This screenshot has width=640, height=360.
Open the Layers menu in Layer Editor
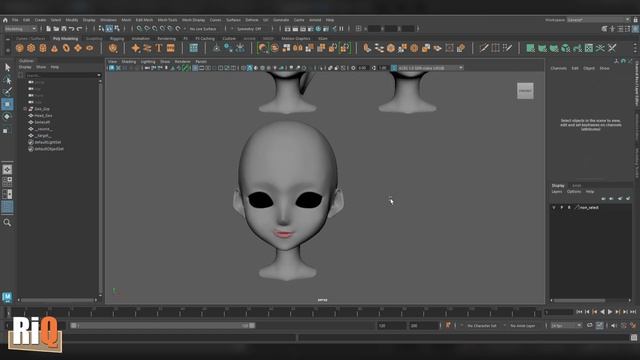click(x=557, y=191)
